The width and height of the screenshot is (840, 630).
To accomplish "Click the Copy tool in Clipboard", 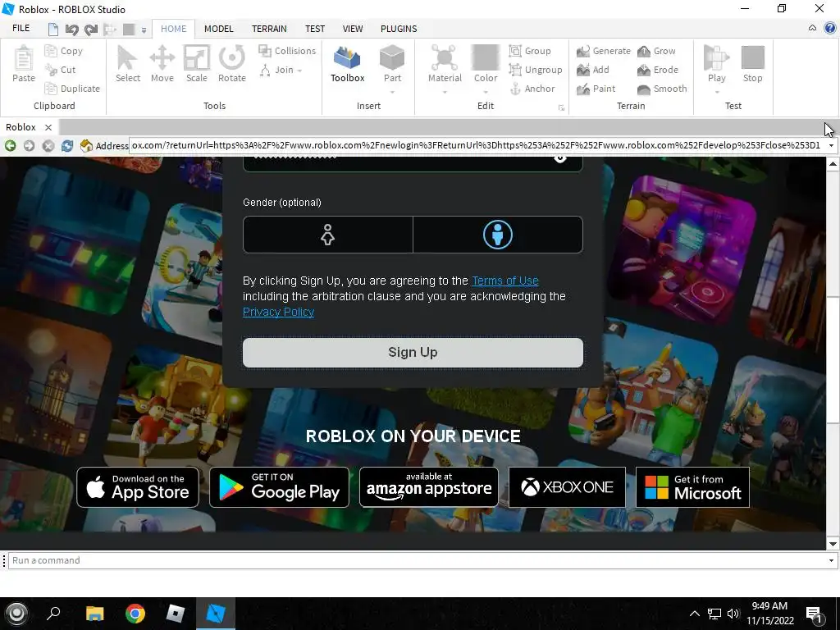I will point(64,51).
